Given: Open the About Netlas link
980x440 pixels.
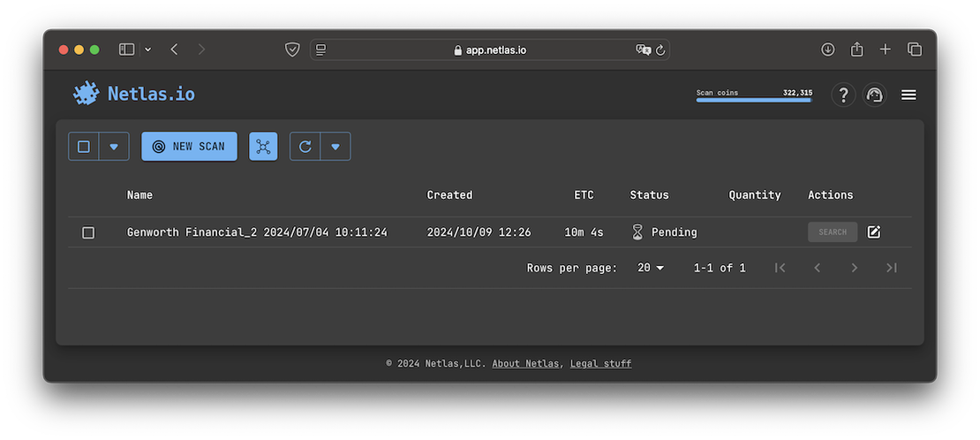Looking at the screenshot, I should [x=525, y=363].
